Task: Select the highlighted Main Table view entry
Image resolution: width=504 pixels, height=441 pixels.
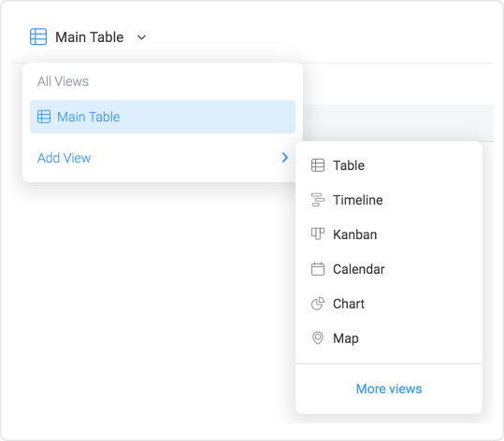Action: pos(163,117)
